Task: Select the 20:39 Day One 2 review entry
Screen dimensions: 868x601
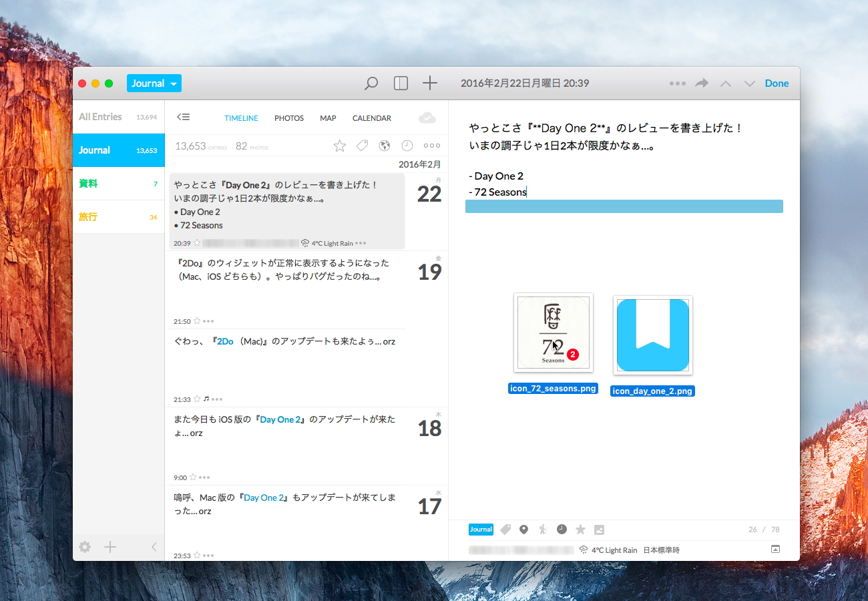Action: (x=287, y=211)
